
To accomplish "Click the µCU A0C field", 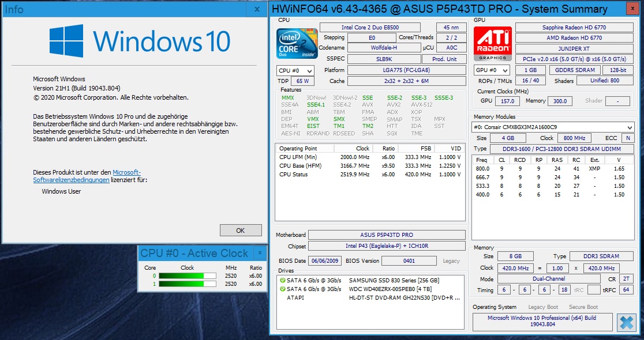I will point(451,48).
